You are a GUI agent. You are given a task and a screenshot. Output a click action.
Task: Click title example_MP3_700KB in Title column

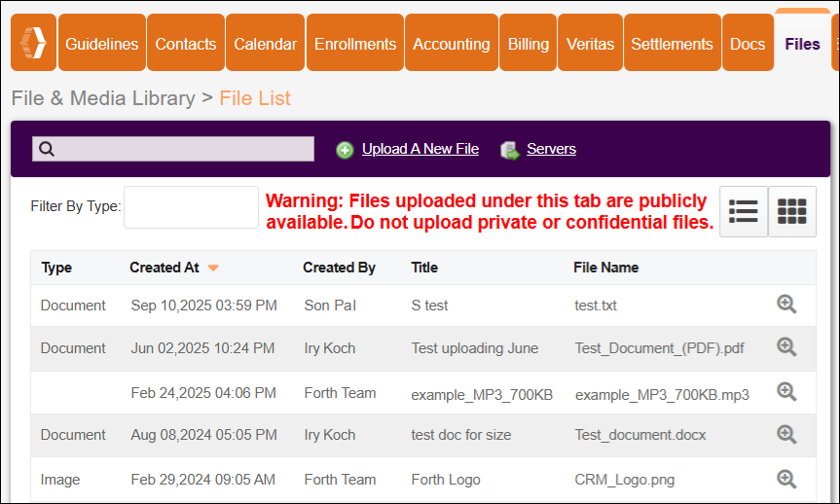482,395
